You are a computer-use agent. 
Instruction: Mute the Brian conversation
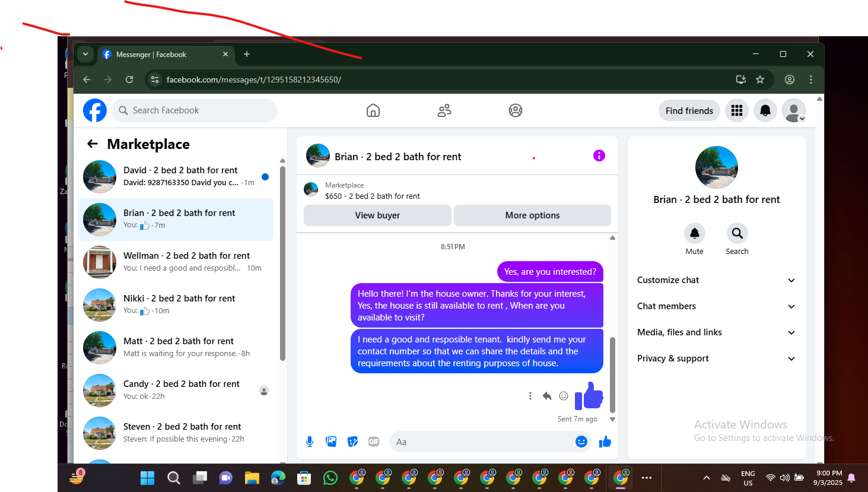pos(695,233)
